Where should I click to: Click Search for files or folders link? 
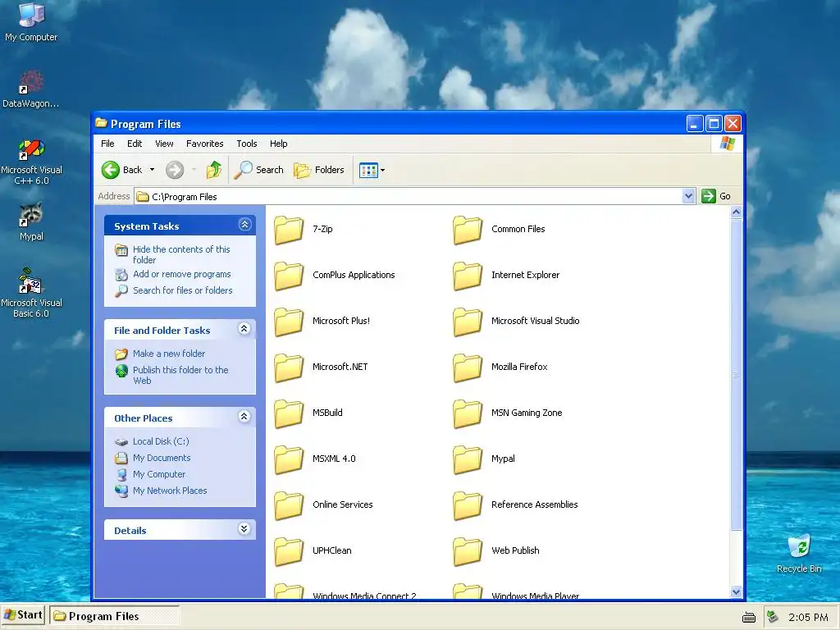[x=183, y=290]
